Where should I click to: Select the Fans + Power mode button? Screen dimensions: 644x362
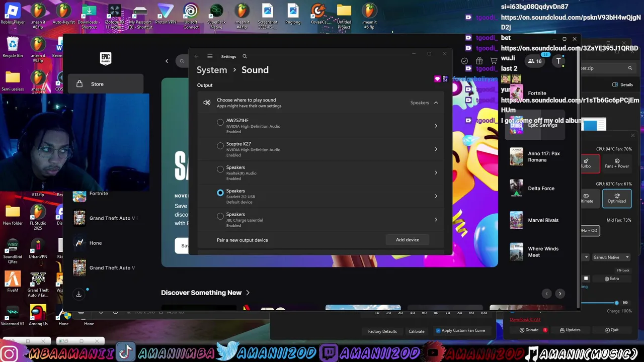coord(617,163)
